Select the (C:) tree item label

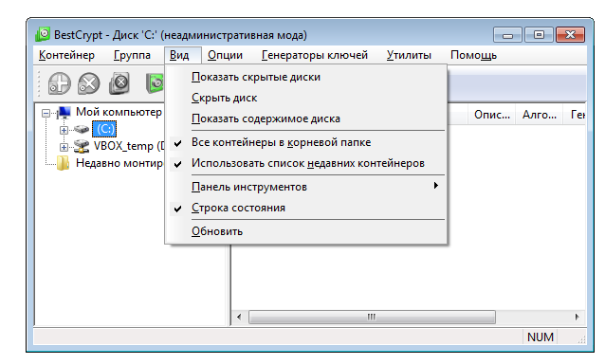[104, 129]
